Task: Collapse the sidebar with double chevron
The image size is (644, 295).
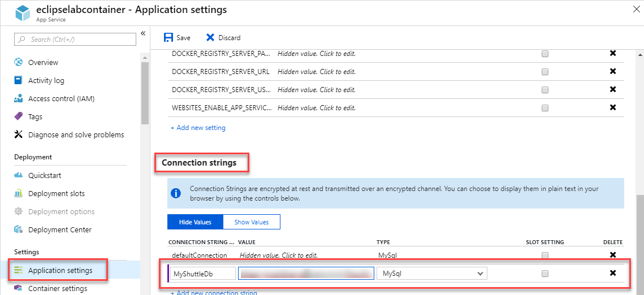Action: [143, 33]
